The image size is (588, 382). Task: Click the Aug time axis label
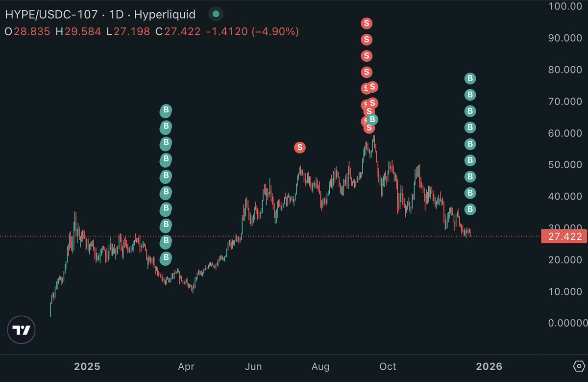pos(320,366)
